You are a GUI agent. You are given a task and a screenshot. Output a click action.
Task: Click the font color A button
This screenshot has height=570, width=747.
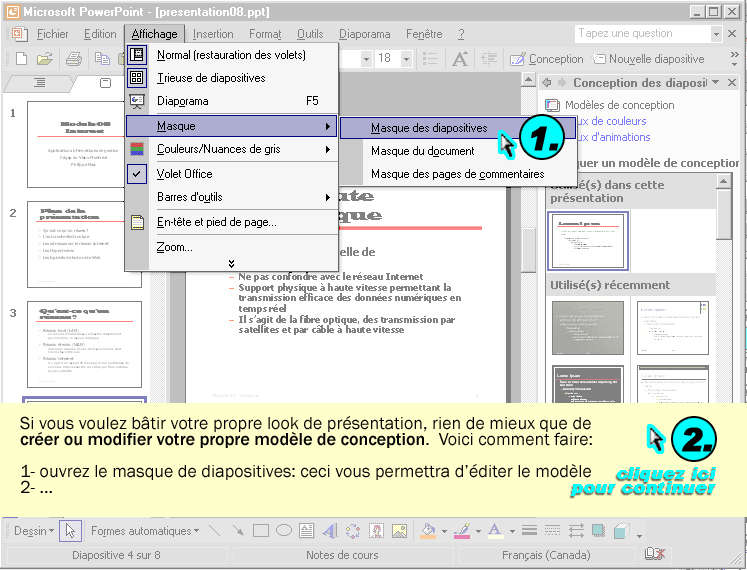(x=495, y=530)
